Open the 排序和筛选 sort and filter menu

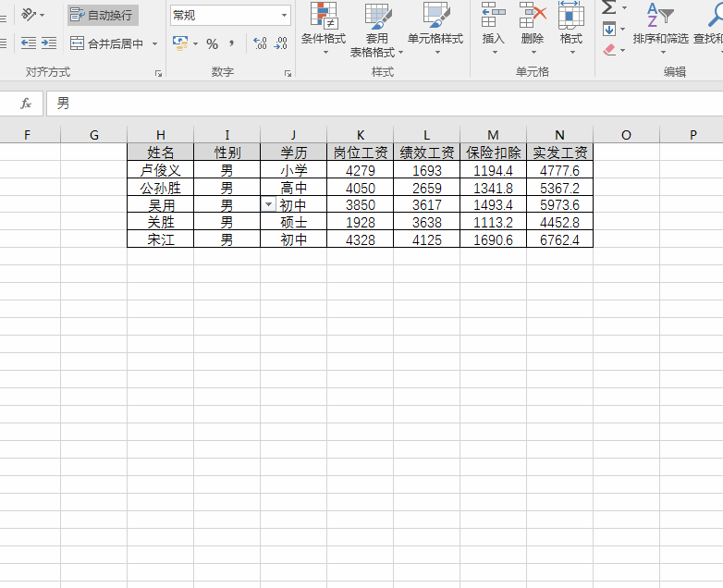(661, 29)
